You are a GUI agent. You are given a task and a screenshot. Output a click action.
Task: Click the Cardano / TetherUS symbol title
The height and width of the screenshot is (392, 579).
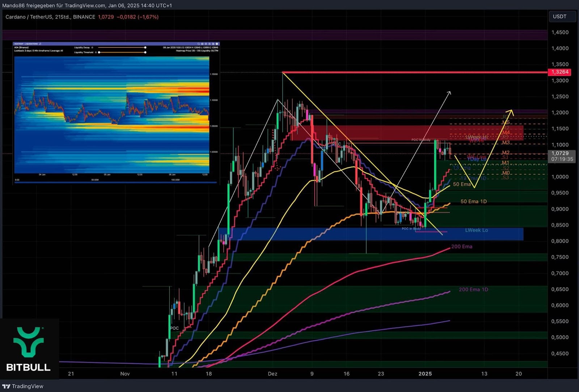[28, 17]
